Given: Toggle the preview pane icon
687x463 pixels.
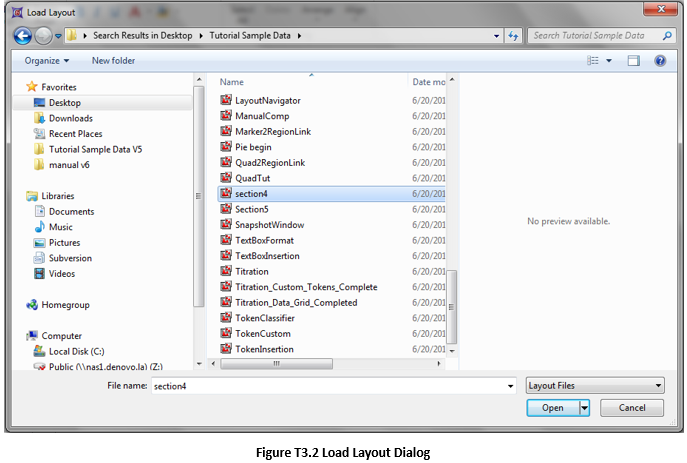Looking at the screenshot, I should tap(633, 61).
